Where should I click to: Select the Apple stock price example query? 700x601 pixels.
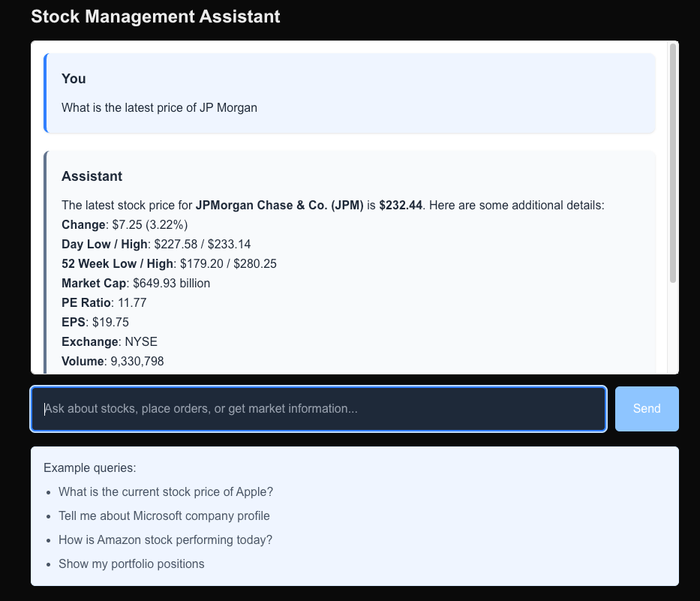166,492
